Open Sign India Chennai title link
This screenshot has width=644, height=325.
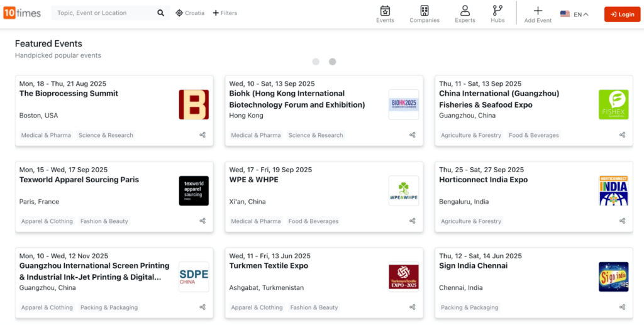click(473, 266)
